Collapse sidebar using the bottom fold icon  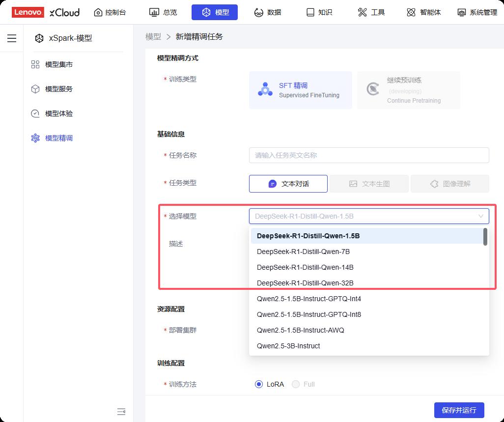(121, 411)
